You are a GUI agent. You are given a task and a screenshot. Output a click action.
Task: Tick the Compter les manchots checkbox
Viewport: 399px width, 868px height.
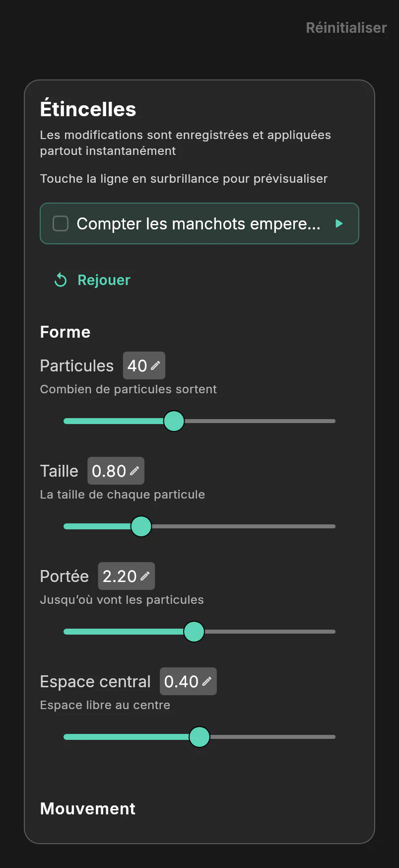click(x=61, y=223)
